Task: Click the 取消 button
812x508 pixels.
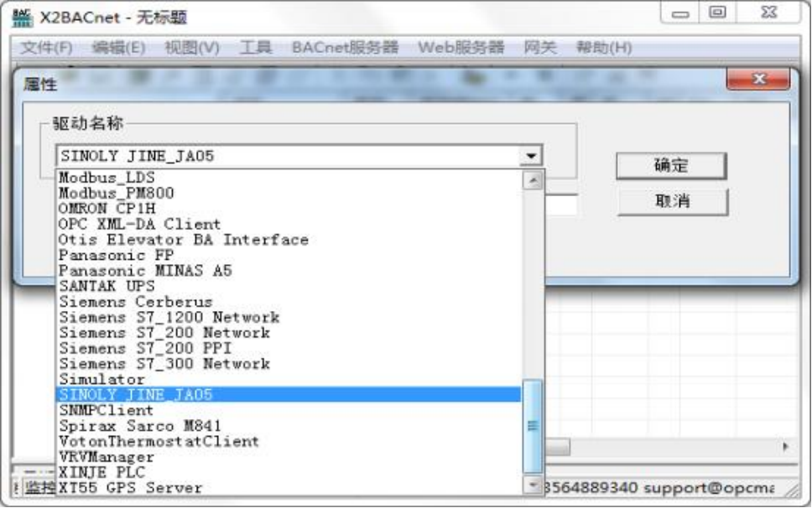Action: [672, 201]
